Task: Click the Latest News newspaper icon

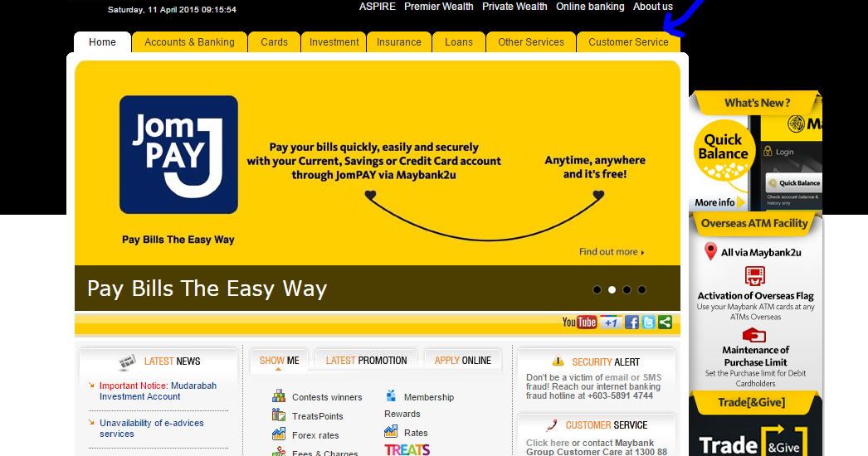Action: tap(127, 361)
